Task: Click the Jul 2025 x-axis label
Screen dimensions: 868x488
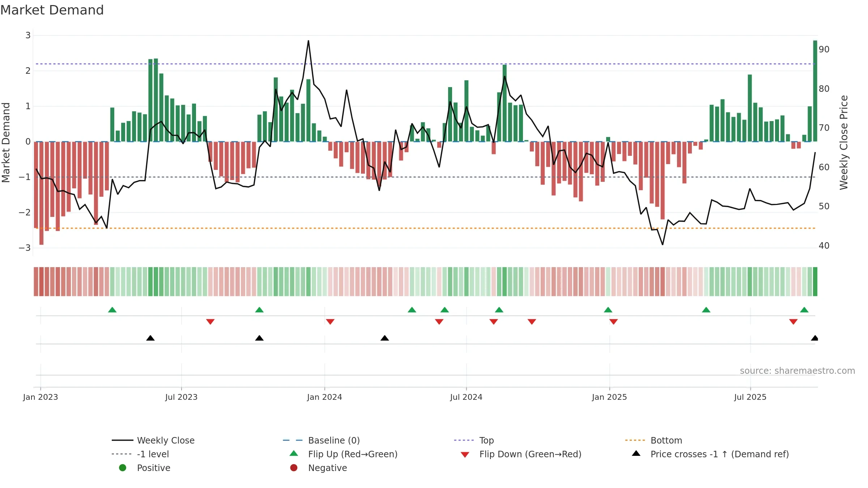Action: 750,397
